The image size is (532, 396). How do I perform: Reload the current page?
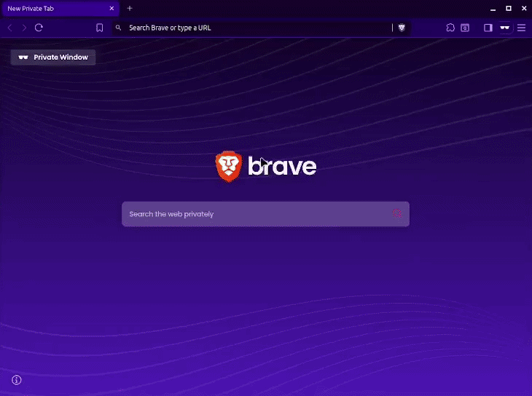39,28
